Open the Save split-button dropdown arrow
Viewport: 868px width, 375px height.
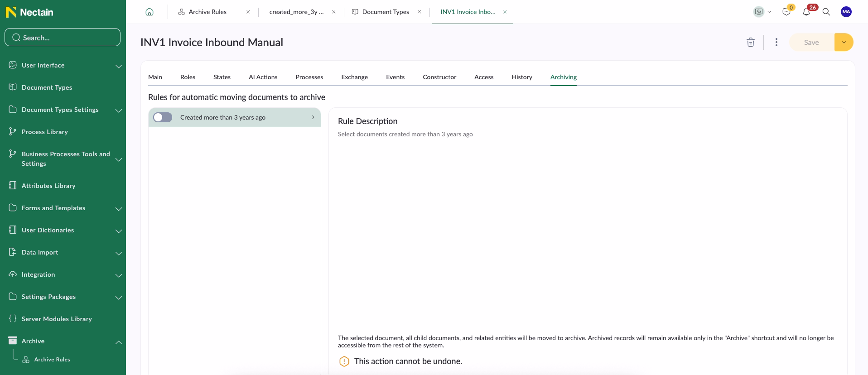tap(844, 42)
